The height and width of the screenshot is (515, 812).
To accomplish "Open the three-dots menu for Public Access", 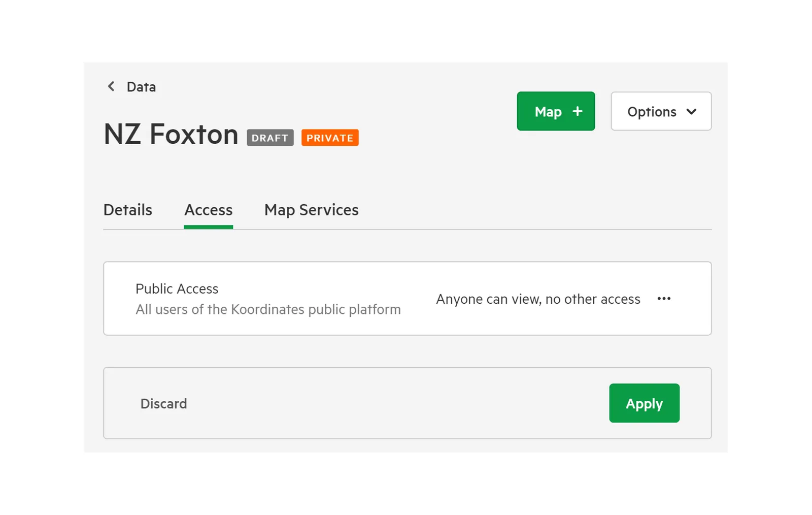I will point(664,299).
